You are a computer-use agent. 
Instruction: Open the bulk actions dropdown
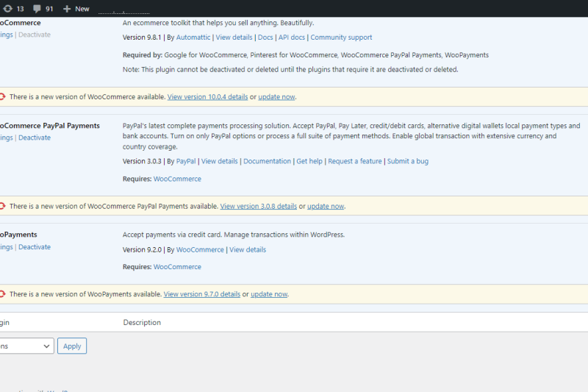(26, 346)
